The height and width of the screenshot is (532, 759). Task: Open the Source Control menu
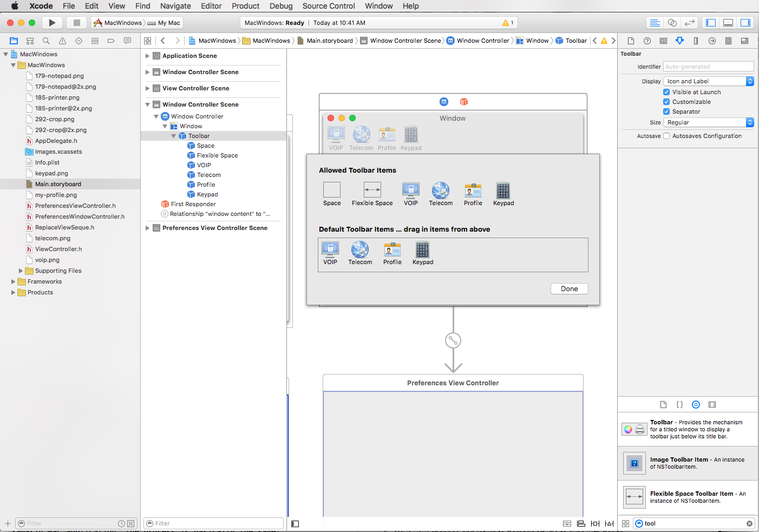(x=329, y=6)
